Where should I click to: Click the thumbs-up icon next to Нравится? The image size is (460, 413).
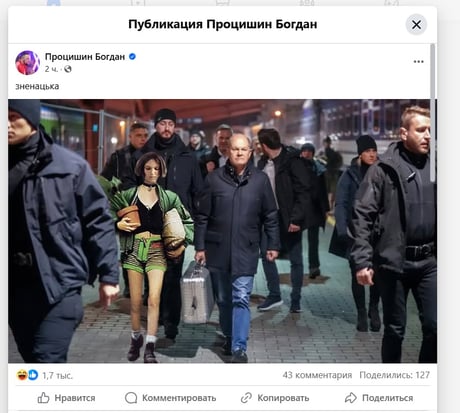click(x=43, y=398)
